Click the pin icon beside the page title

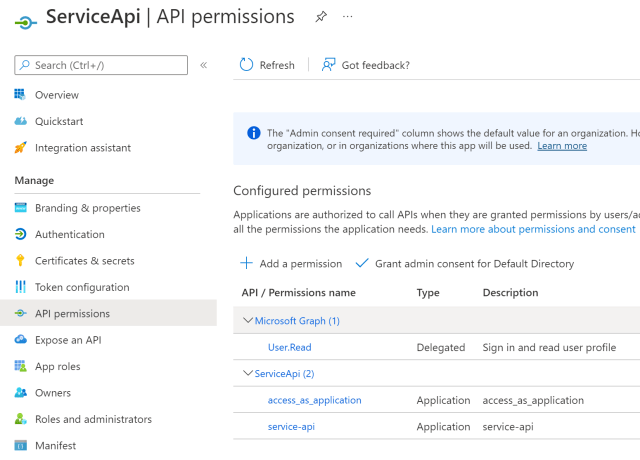pos(321,17)
